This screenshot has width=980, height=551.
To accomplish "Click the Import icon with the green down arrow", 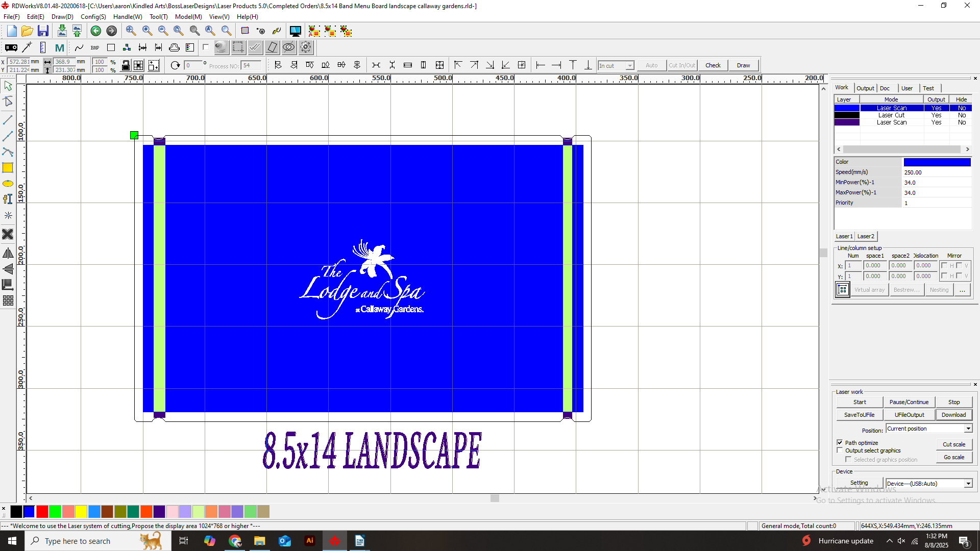I will coord(62,31).
